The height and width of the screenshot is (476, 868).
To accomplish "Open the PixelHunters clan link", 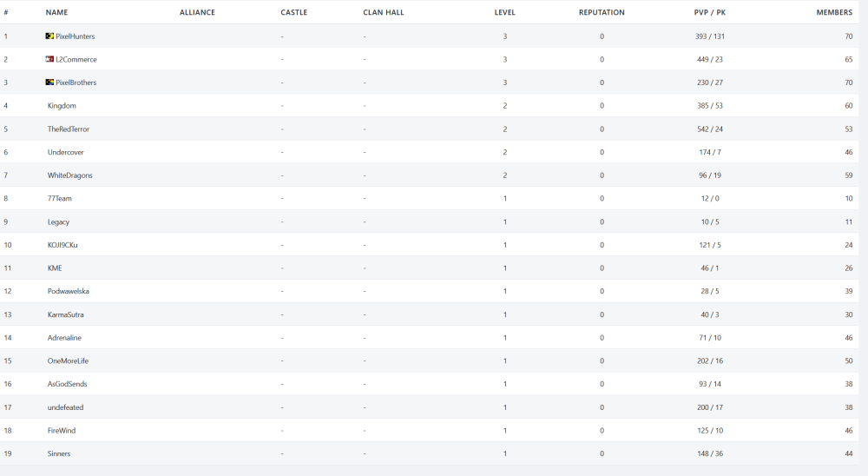I will pyautogui.click(x=76, y=36).
